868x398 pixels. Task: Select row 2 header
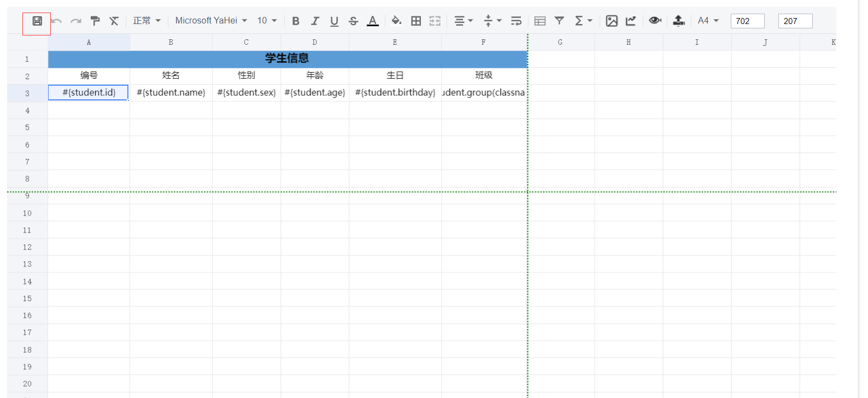[27, 76]
